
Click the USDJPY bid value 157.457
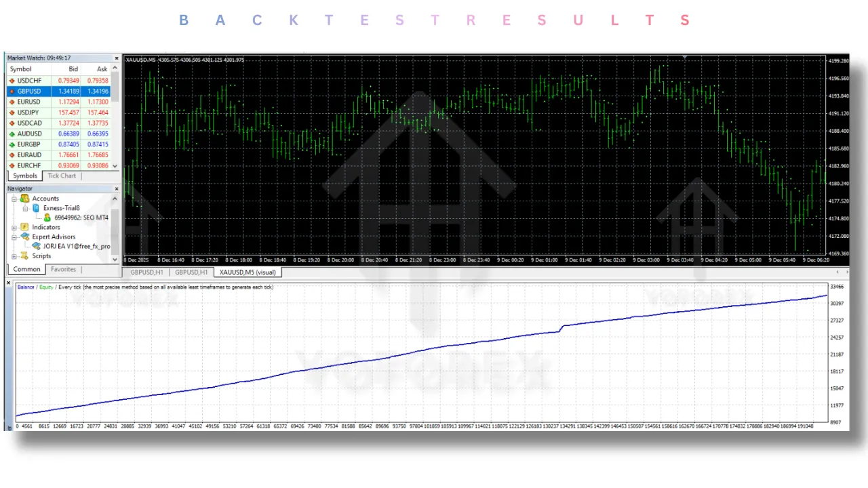click(68, 113)
